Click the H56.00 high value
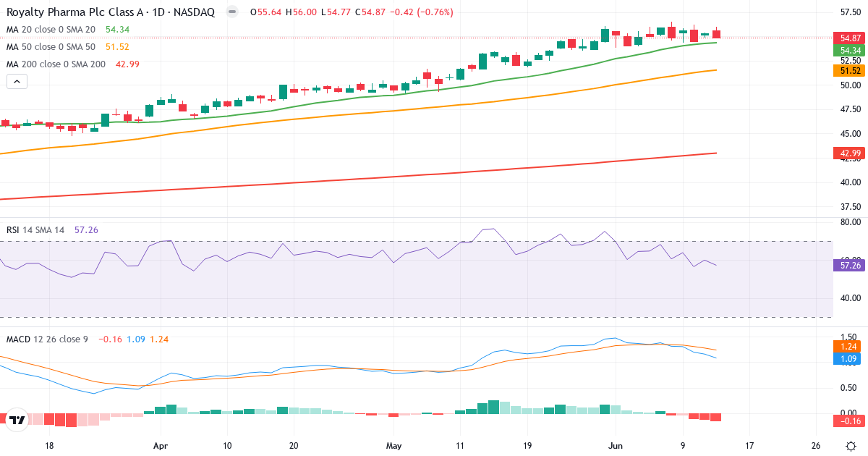868x456 pixels. 300,12
